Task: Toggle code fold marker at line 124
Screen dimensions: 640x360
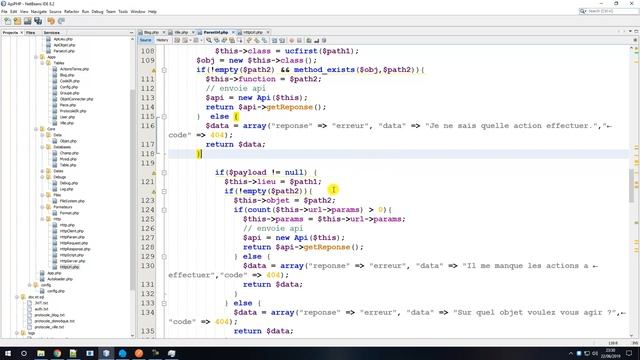Action: click(164, 210)
